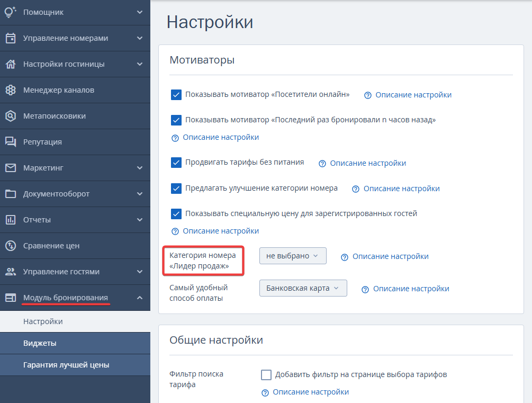The width and height of the screenshot is (532, 403).
Task: Click the Метапоисковики search hexagon icon
Action: tap(11, 116)
